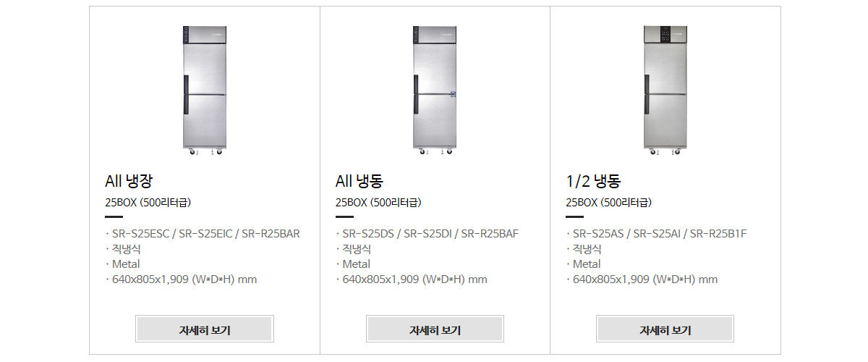Click the Metal spec in All 냉장 card
The image size is (868, 362).
tap(126, 264)
